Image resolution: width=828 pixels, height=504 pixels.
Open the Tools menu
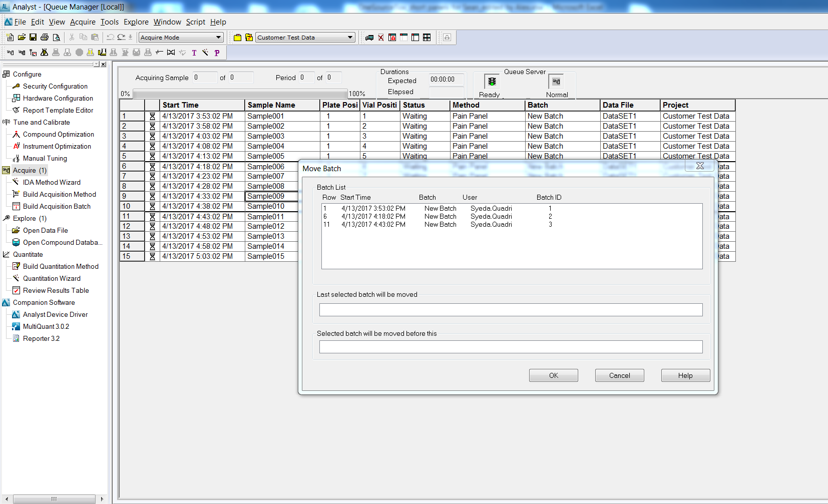110,22
